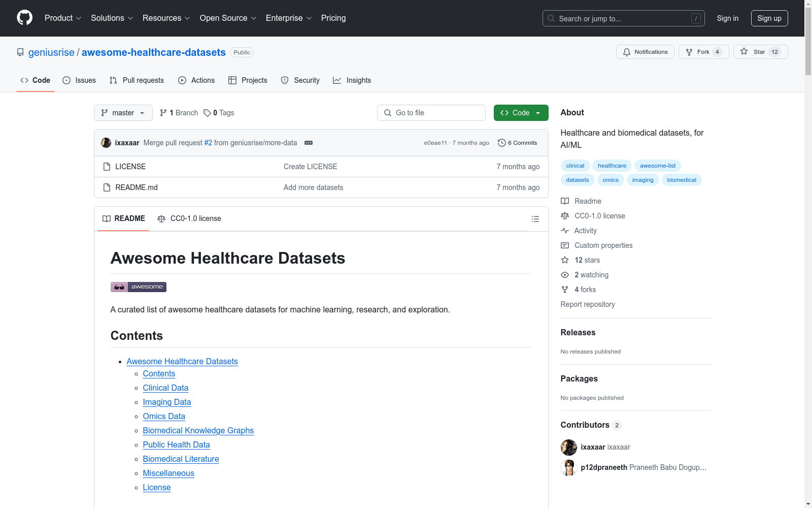This screenshot has height=508, width=812.
Task: Click the Go to file field
Action: [431, 113]
